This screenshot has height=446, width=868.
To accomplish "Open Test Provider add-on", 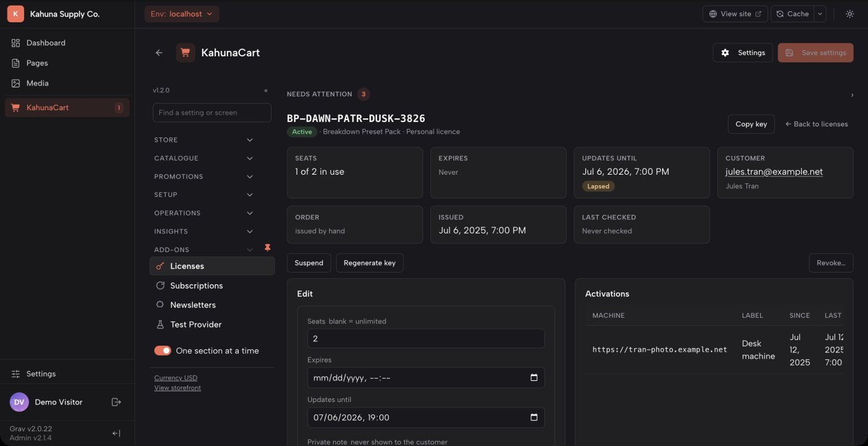I will (212, 325).
